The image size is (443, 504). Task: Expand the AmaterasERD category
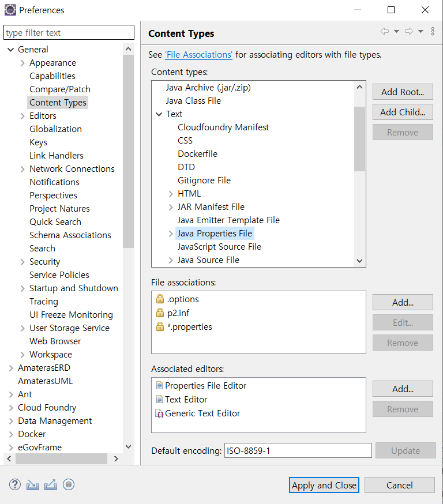(x=11, y=368)
